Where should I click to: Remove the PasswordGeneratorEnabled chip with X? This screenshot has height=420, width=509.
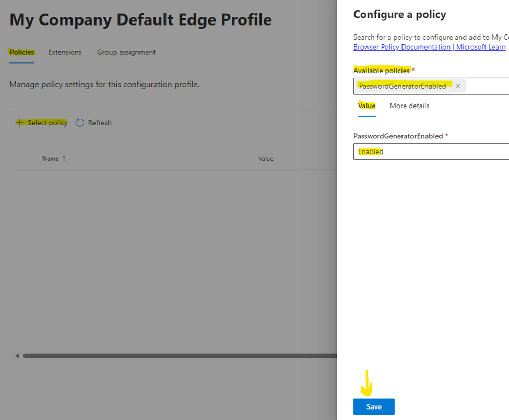[458, 86]
